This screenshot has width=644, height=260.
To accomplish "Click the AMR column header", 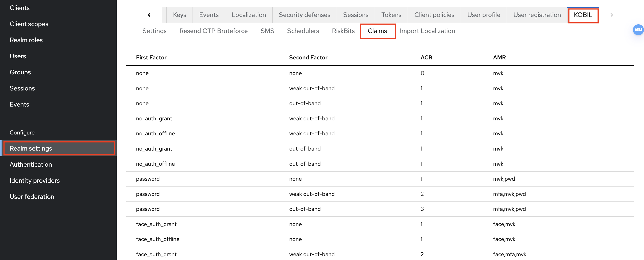I will point(499,57).
